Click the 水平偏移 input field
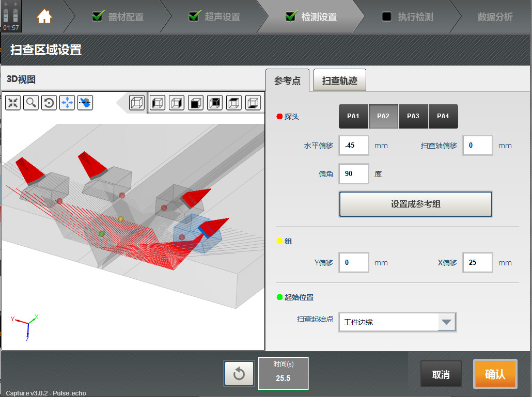The width and height of the screenshot is (532, 397). tap(354, 146)
